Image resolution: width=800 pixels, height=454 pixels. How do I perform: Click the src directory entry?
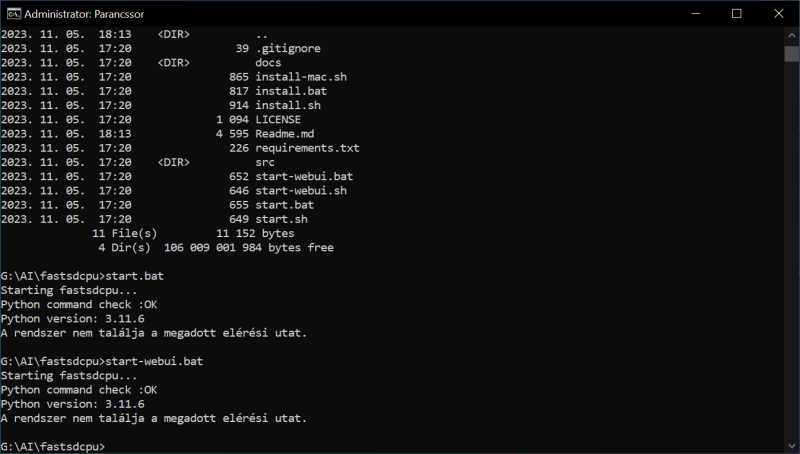coord(265,163)
